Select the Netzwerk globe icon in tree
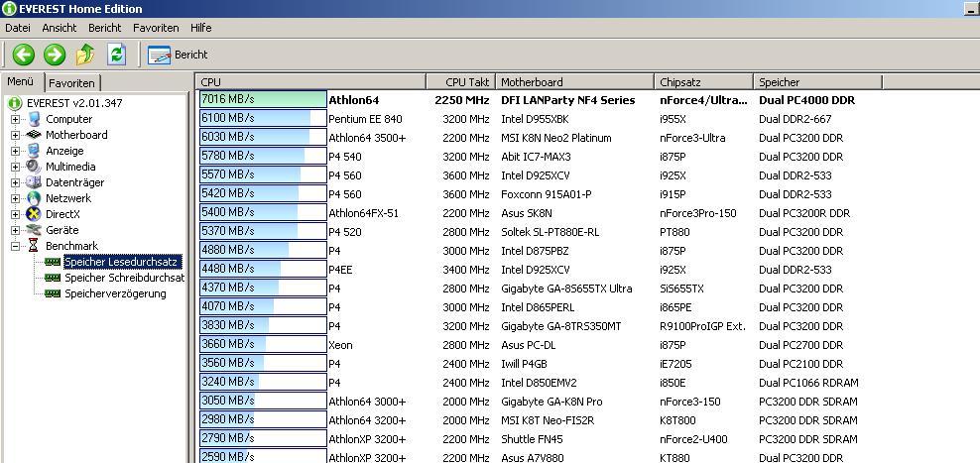The height and width of the screenshot is (463, 980). (x=34, y=198)
